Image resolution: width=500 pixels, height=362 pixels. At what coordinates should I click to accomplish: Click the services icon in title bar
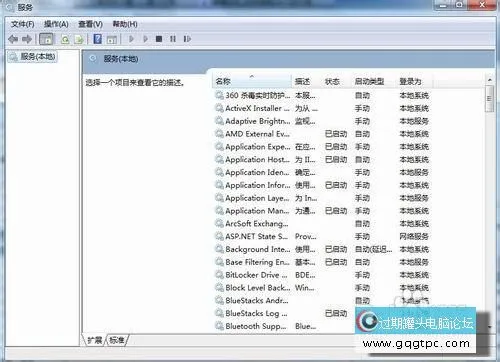tap(10, 7)
